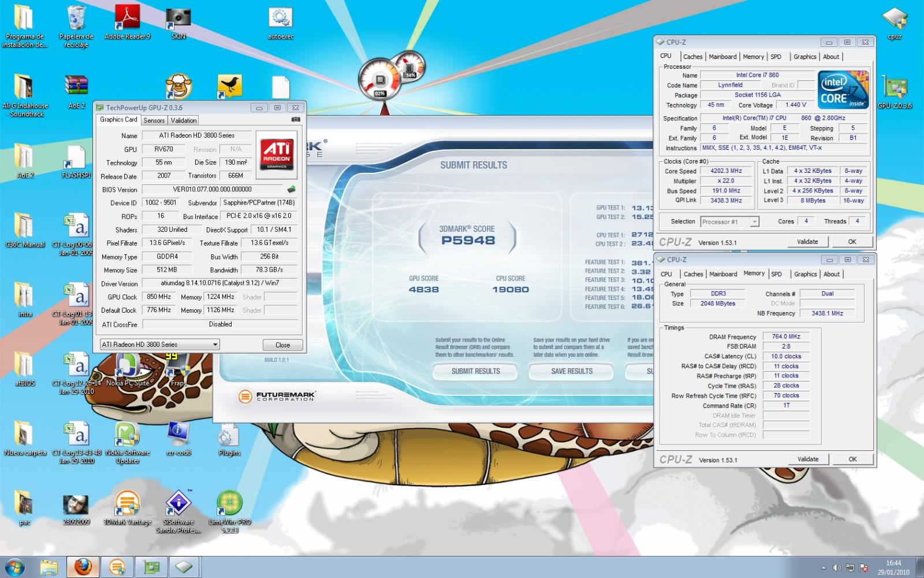Click SUBMIT RESULTS button in 3DMark
This screenshot has width=924, height=578.
(476, 371)
